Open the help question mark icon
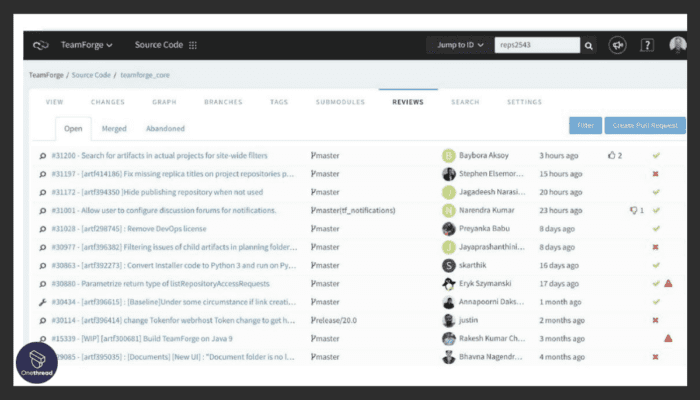Image resolution: width=700 pixels, height=400 pixels. [648, 45]
